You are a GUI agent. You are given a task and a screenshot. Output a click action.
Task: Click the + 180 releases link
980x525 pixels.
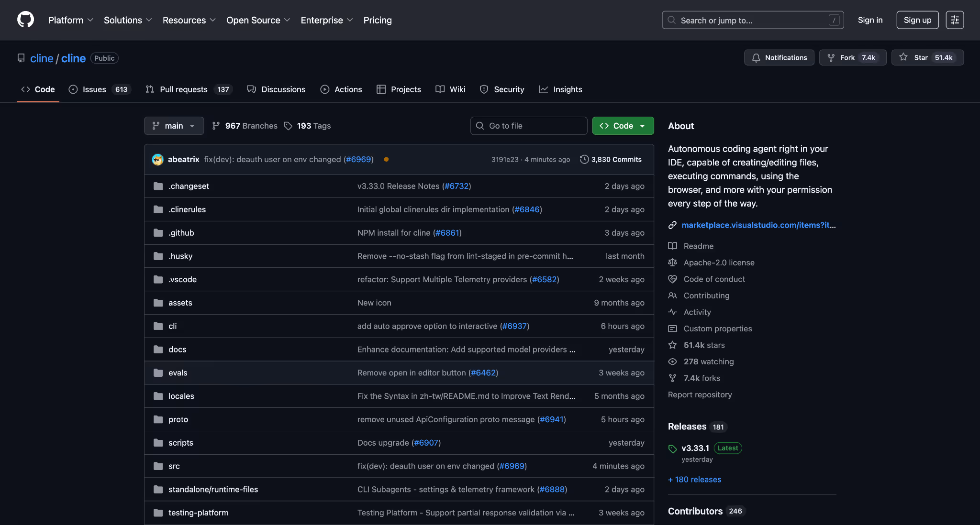694,479
